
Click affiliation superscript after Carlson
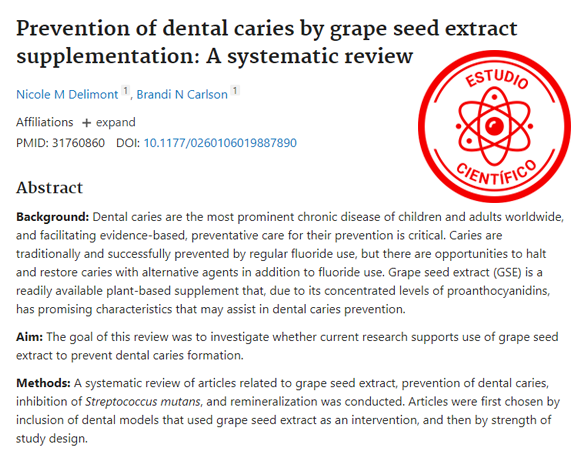tap(235, 90)
